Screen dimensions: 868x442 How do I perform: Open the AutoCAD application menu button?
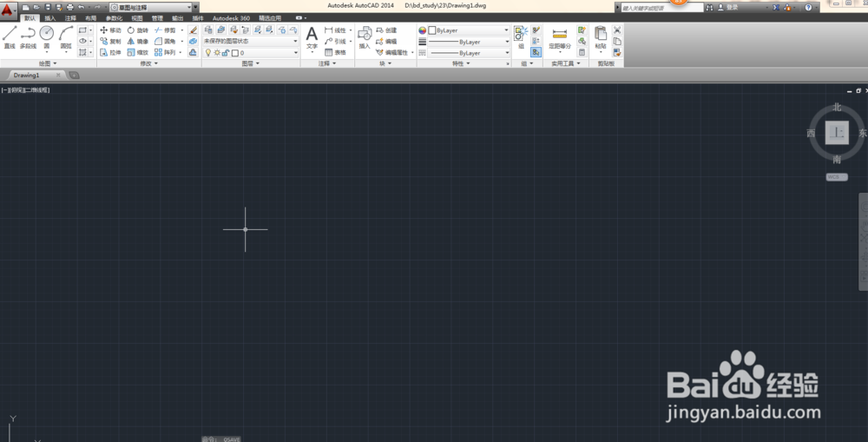9,10
